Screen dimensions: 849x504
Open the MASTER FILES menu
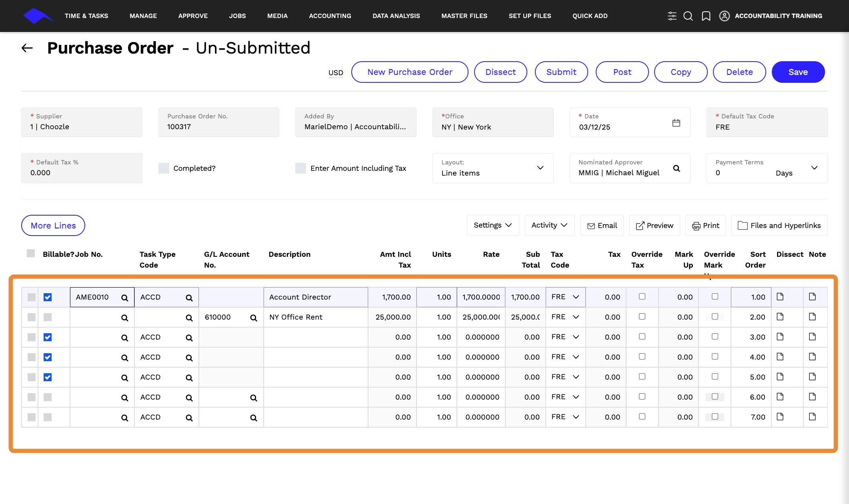click(x=464, y=16)
